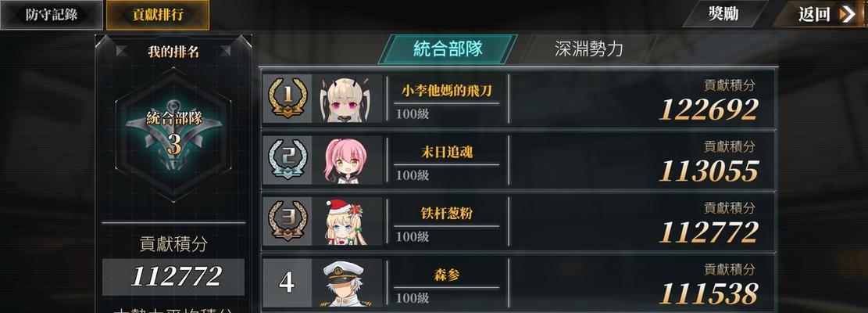This screenshot has width=868, height=313.
Task: Select player name 末日追魂
Action: 446,152
